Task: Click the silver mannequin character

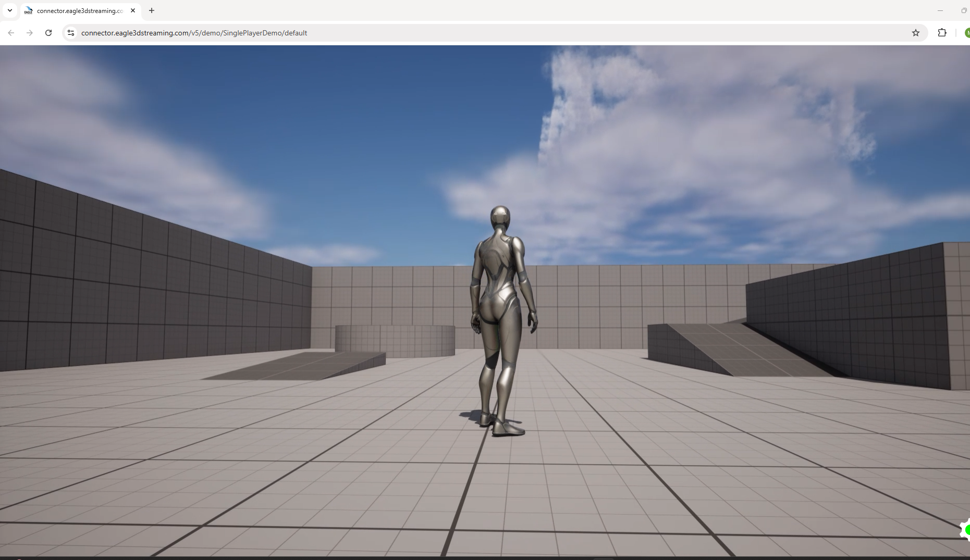Action: point(500,313)
